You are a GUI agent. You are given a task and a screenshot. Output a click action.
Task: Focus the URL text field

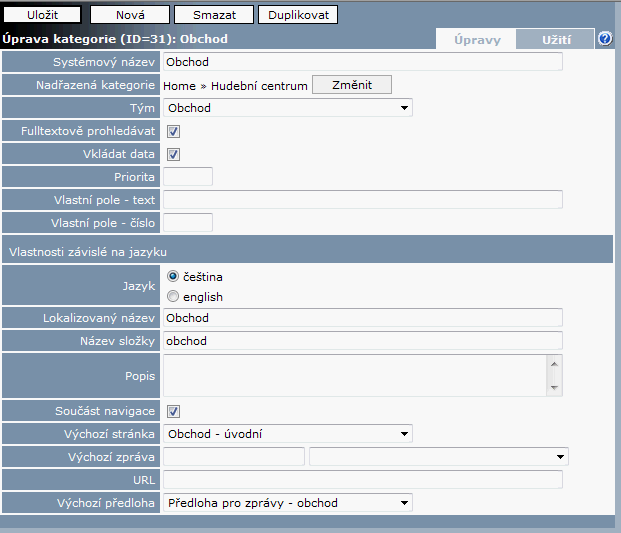[x=362, y=480]
